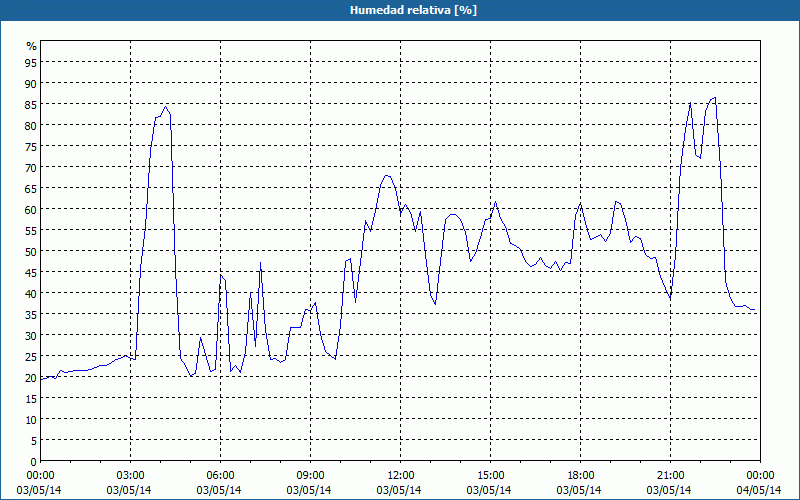
Task: Pick the 20 label on the humidity axis
Action: coord(31,378)
